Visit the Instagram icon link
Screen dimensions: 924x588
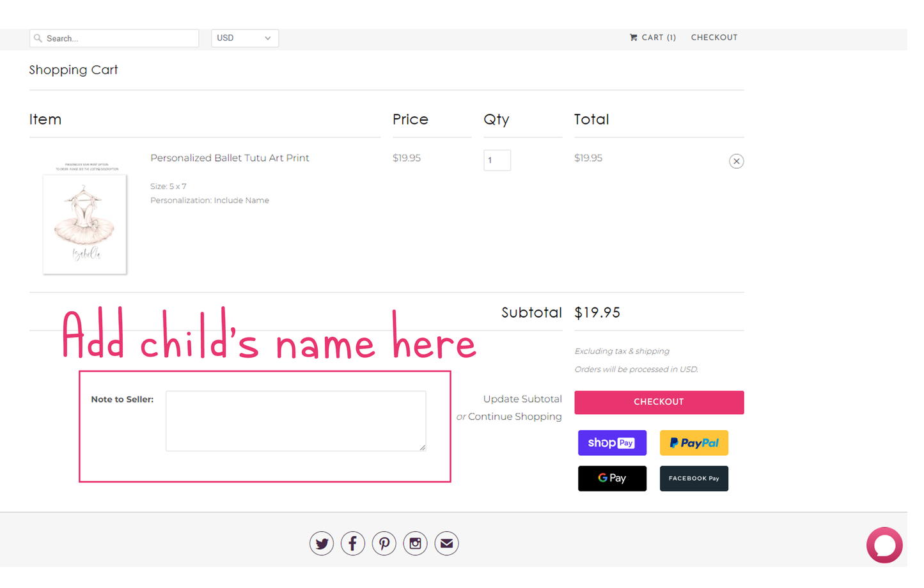(415, 544)
